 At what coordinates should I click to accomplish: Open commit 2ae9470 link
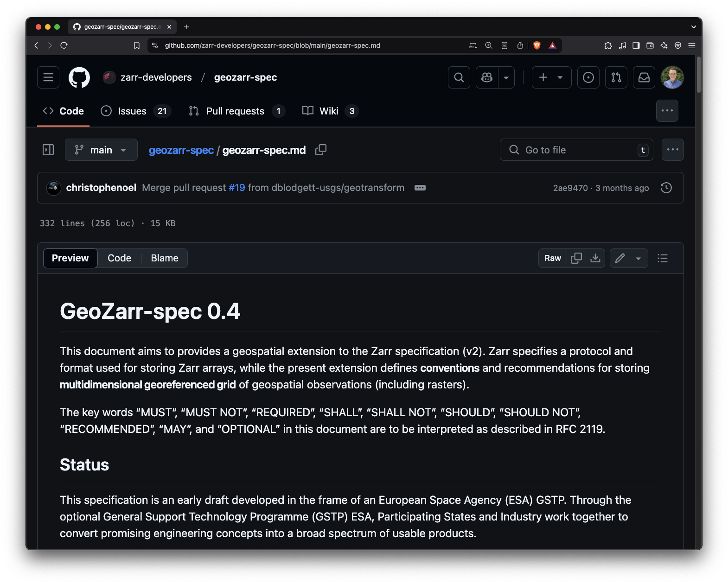(570, 188)
